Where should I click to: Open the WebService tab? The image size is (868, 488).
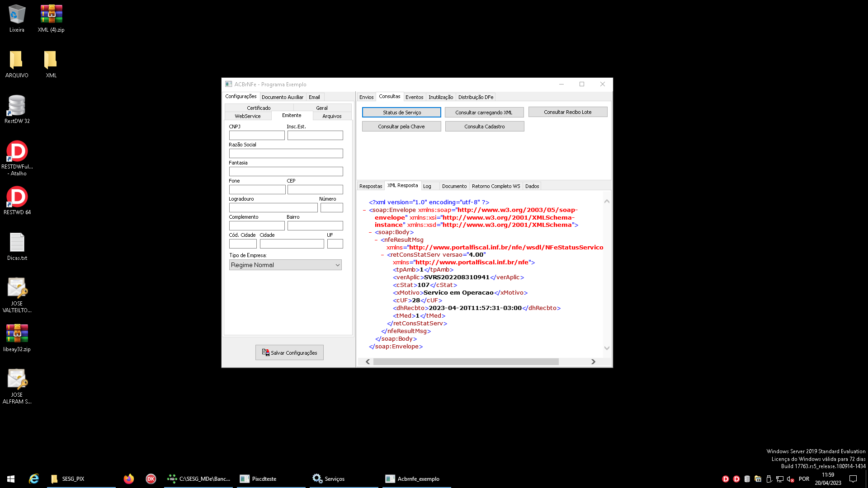point(248,116)
